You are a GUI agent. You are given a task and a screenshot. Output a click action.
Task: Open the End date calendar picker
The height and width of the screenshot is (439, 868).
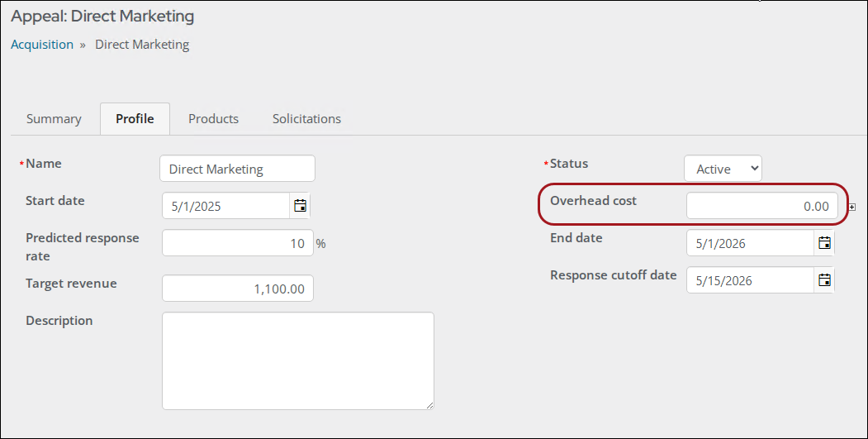pyautogui.click(x=824, y=243)
